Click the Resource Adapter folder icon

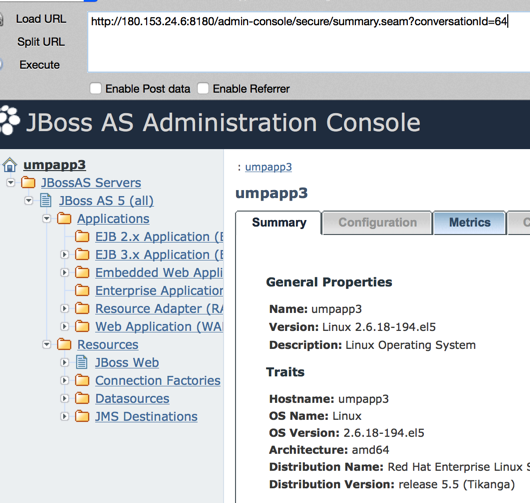point(82,308)
